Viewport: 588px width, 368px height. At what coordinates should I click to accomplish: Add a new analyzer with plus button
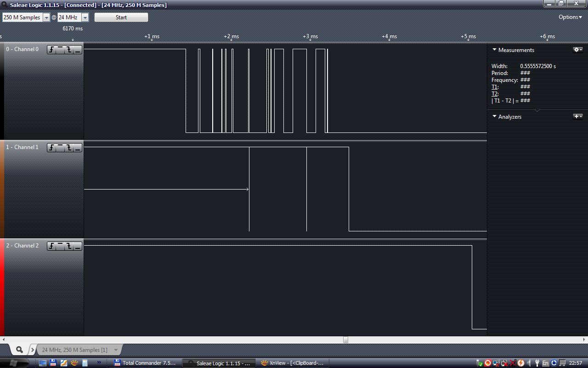tap(578, 116)
